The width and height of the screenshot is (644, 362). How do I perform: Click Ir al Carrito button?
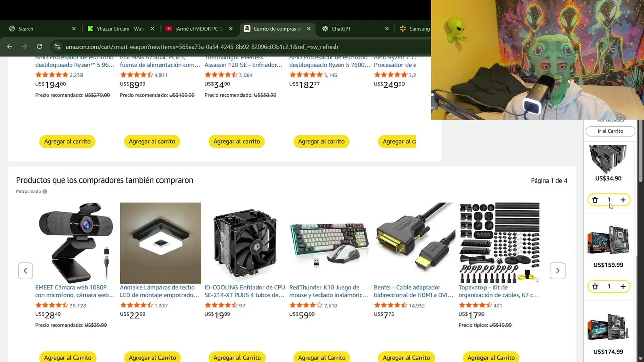610,131
